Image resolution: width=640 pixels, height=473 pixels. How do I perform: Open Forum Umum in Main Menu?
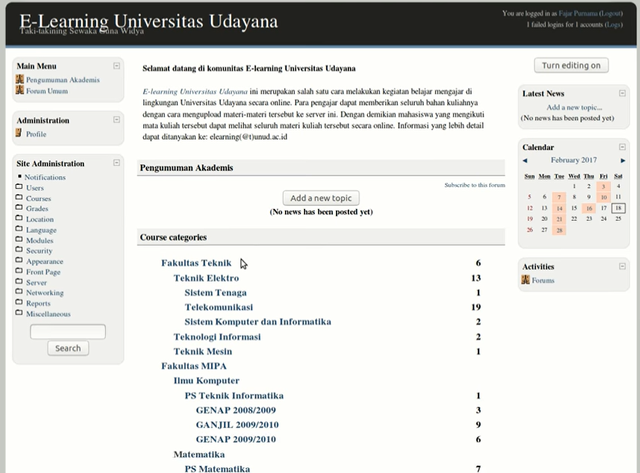coord(47,91)
